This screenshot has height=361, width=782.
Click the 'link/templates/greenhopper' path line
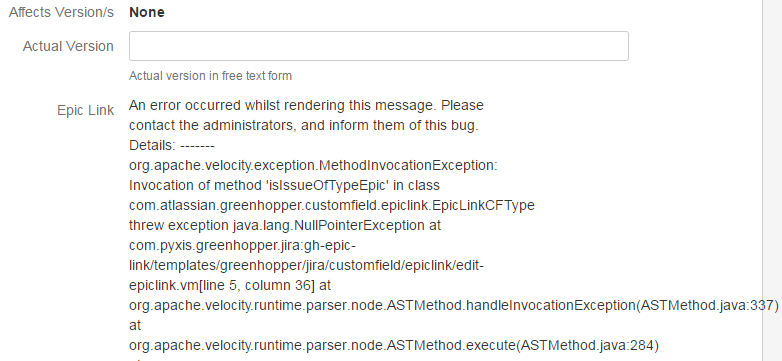point(306,265)
